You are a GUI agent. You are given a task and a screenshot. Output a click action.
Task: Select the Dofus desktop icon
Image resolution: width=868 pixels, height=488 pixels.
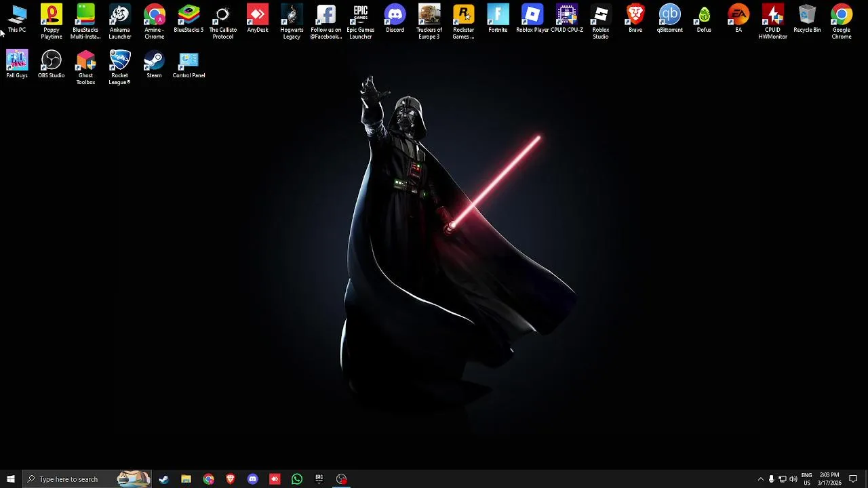coord(704,19)
